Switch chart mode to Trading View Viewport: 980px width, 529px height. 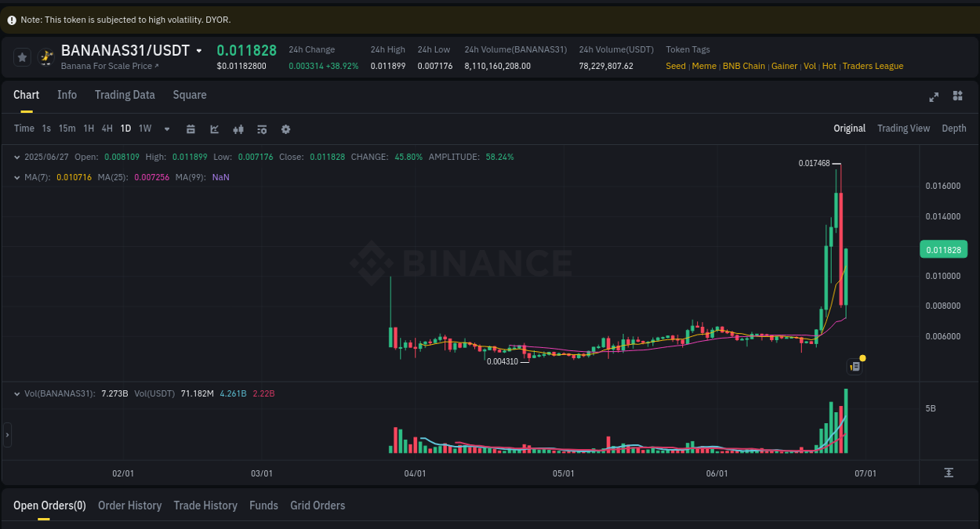[903, 129]
